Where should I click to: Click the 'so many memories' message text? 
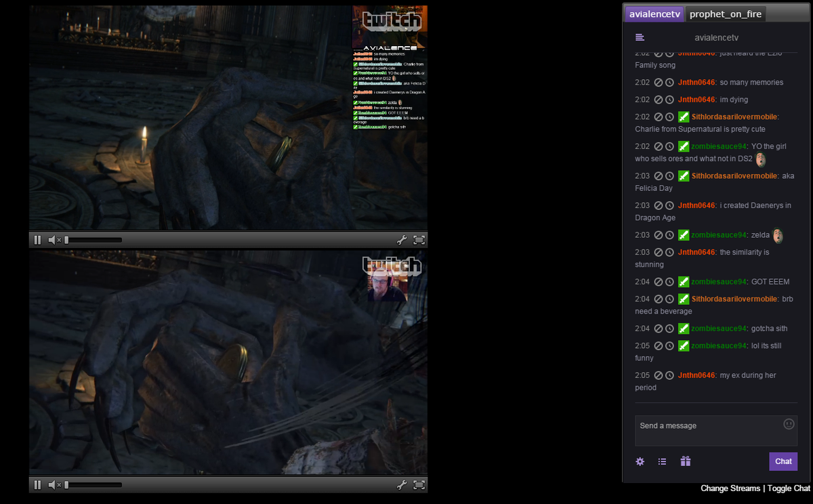[751, 83]
